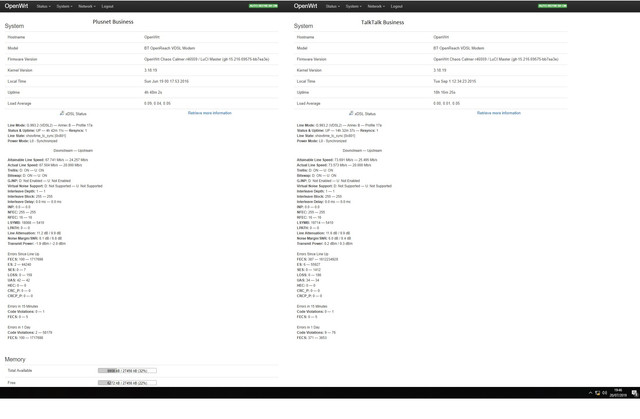Viewport: 640px width, 419px height.
Task: Click System heading in TalkTalk window
Action: click(x=303, y=26)
